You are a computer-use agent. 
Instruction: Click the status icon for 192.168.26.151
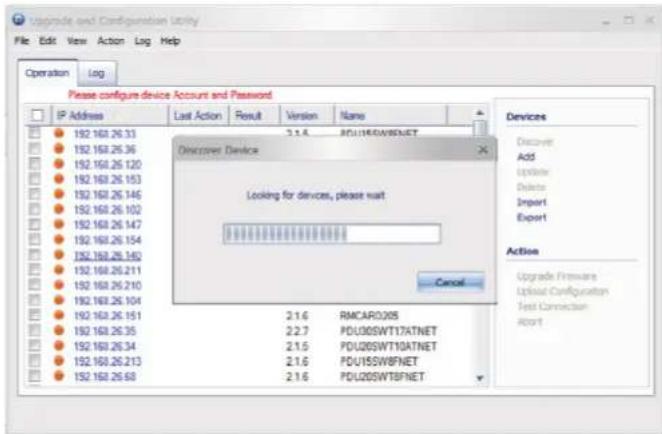[59, 315]
